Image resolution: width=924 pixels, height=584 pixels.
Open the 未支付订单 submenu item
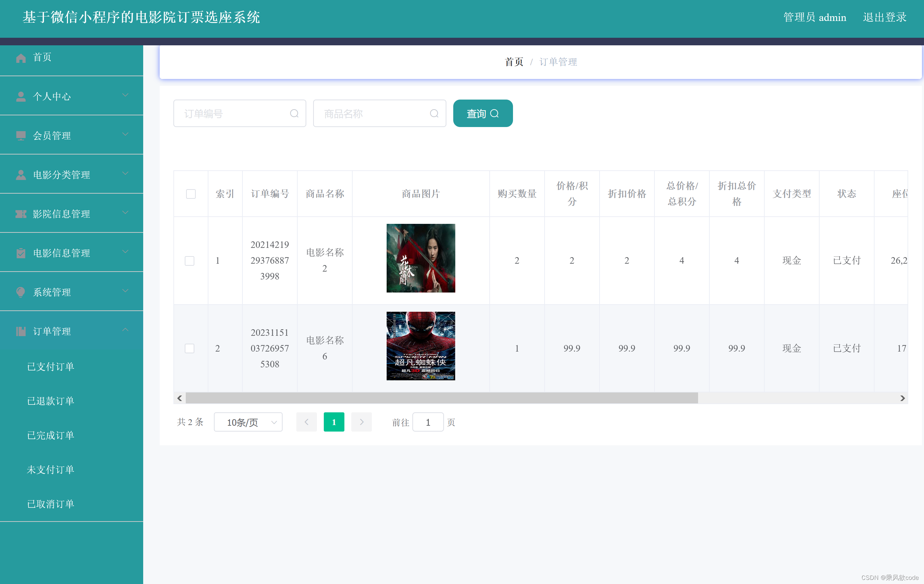51,470
